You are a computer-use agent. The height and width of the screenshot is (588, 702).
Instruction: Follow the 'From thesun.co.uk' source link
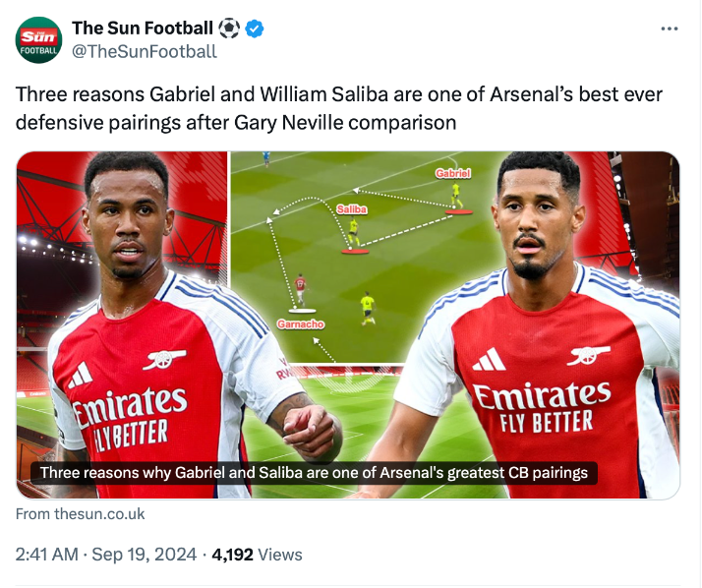[x=81, y=514]
